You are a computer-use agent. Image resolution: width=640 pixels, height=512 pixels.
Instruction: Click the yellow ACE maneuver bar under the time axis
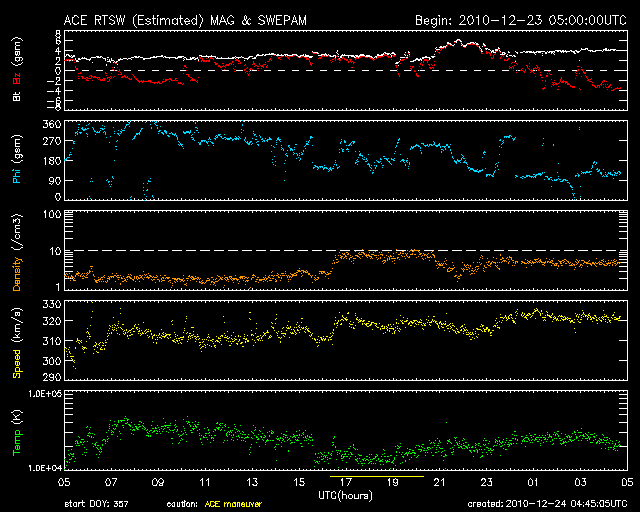tap(377, 476)
